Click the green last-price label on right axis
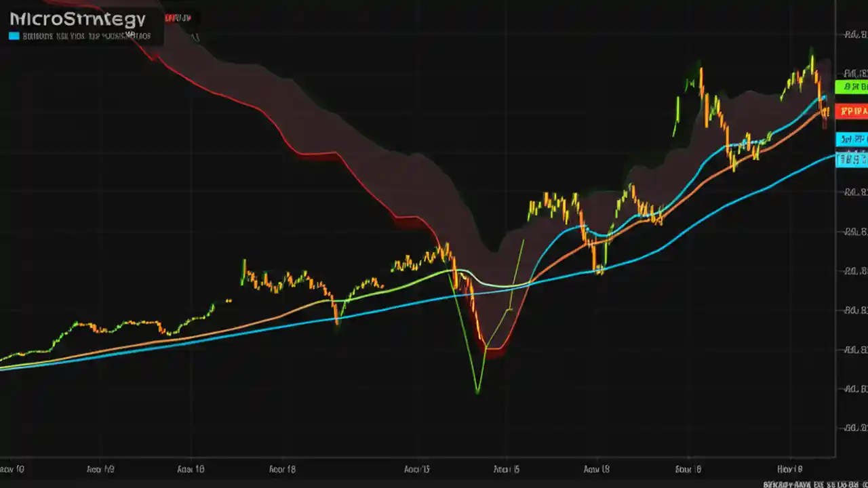868x488 pixels. pyautogui.click(x=852, y=87)
